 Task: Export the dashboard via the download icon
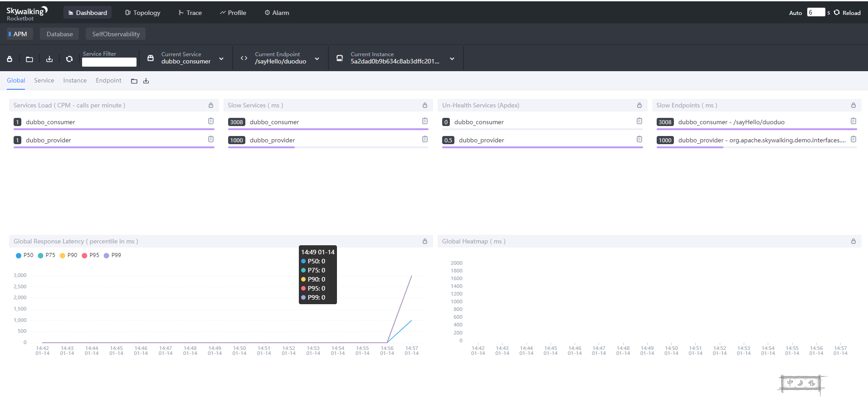[x=49, y=59]
